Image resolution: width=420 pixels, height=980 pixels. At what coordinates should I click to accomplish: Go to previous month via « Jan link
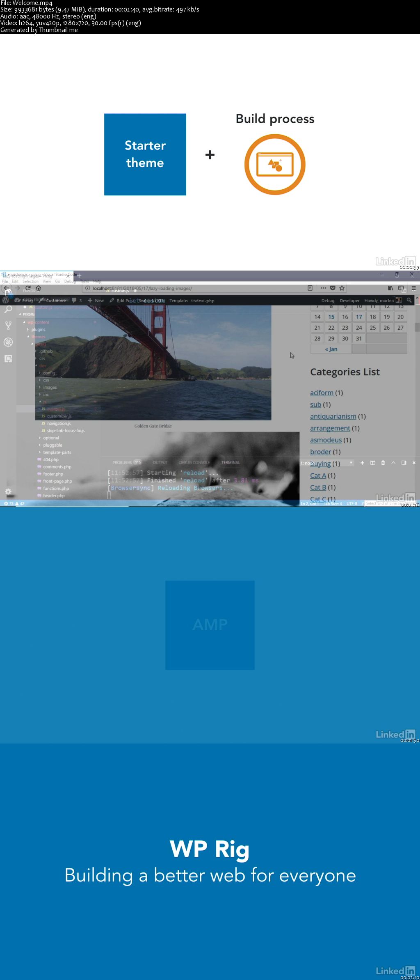[331, 349]
